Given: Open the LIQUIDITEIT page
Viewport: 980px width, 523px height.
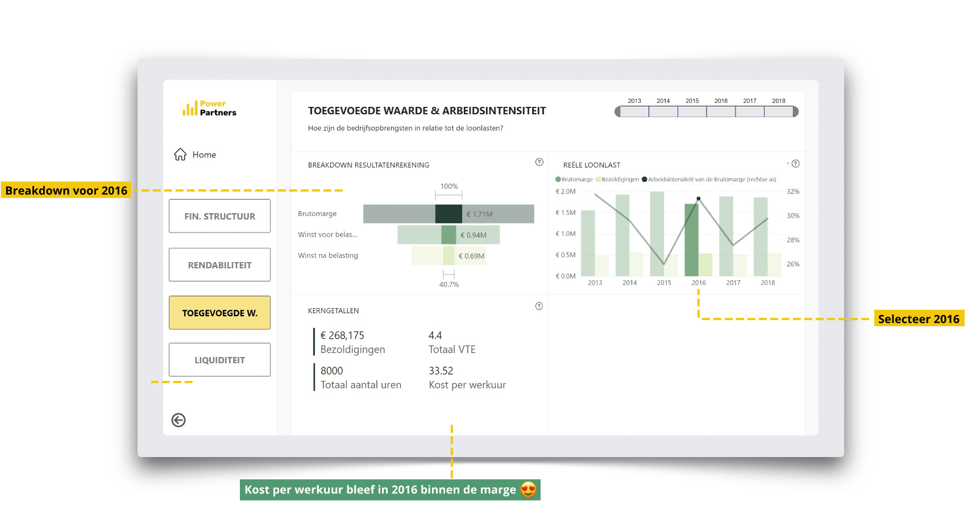Looking at the screenshot, I should 219,360.
